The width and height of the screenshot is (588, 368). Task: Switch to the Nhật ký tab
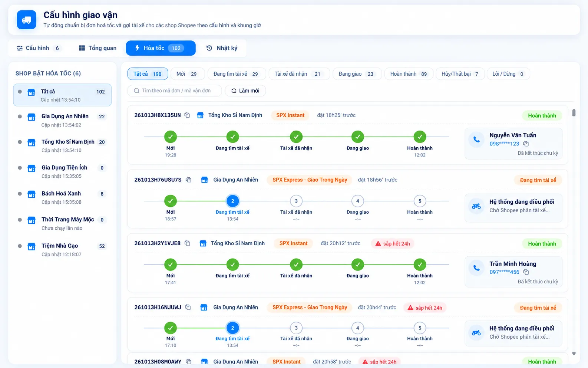(x=222, y=48)
